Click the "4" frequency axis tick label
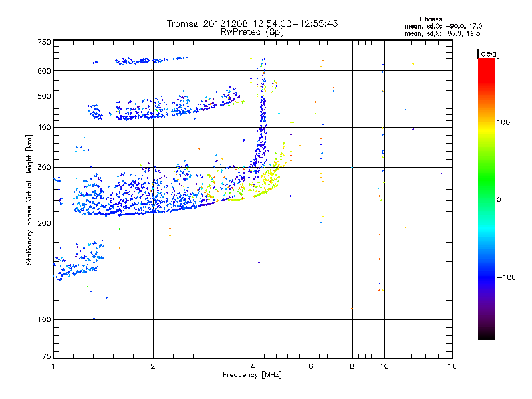 (x=253, y=366)
